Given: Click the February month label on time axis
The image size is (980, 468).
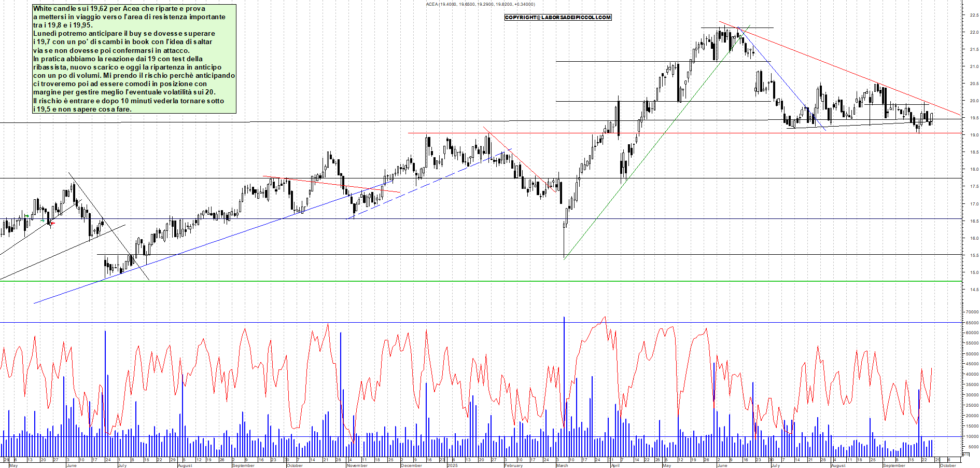Looking at the screenshot, I should coord(514,465).
